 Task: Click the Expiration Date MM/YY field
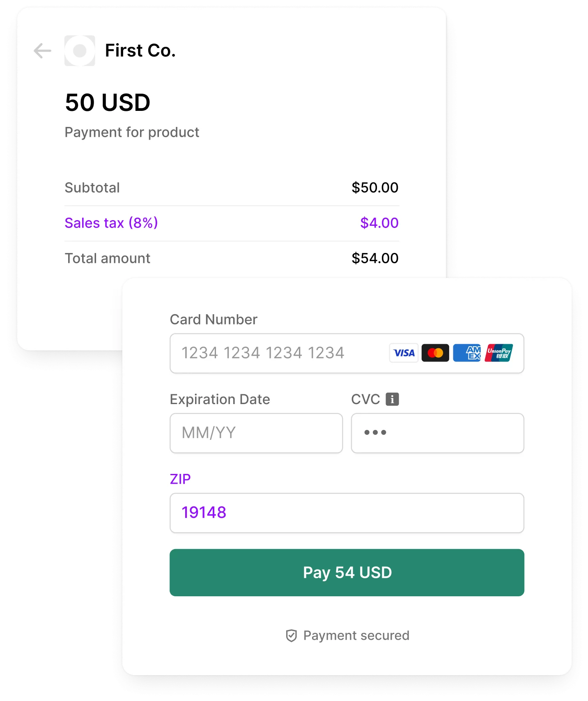[x=256, y=433]
